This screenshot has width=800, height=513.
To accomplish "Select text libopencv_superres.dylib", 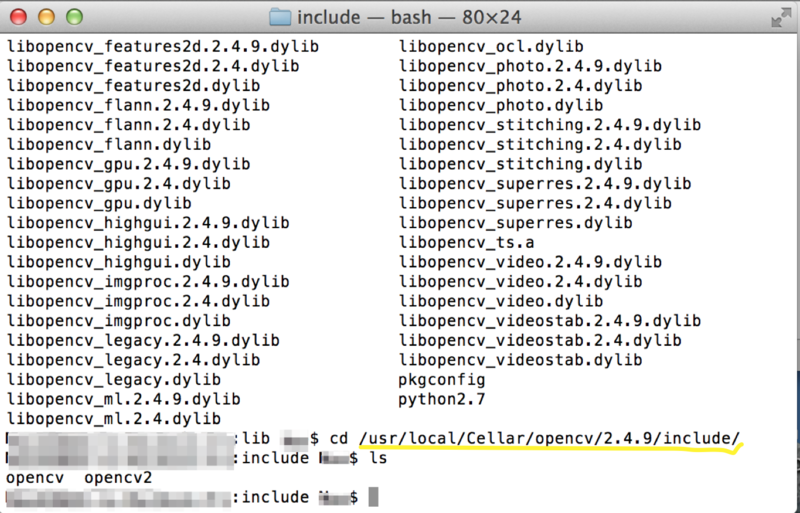I will tap(515, 223).
